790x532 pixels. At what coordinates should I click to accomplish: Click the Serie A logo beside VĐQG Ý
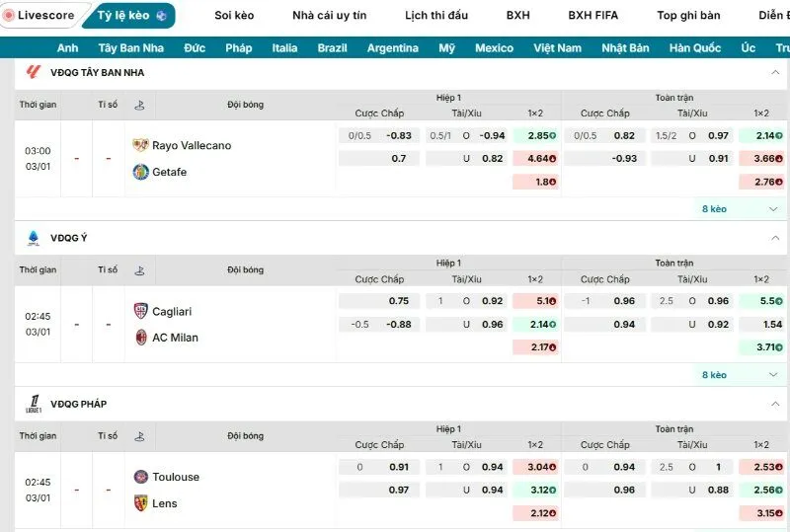click(x=34, y=238)
